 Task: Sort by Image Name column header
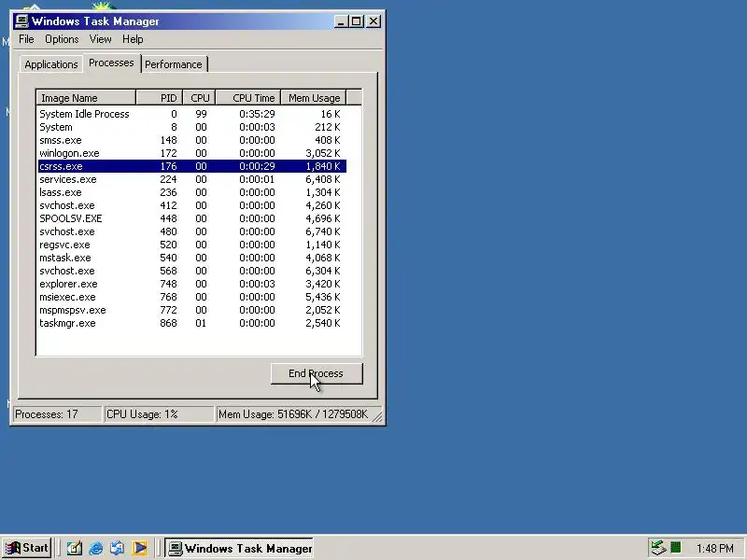click(86, 98)
